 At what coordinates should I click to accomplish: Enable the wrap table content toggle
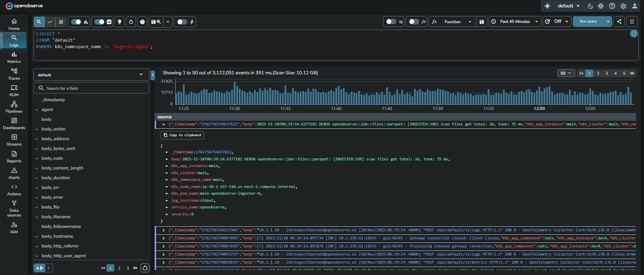[x=391, y=22]
